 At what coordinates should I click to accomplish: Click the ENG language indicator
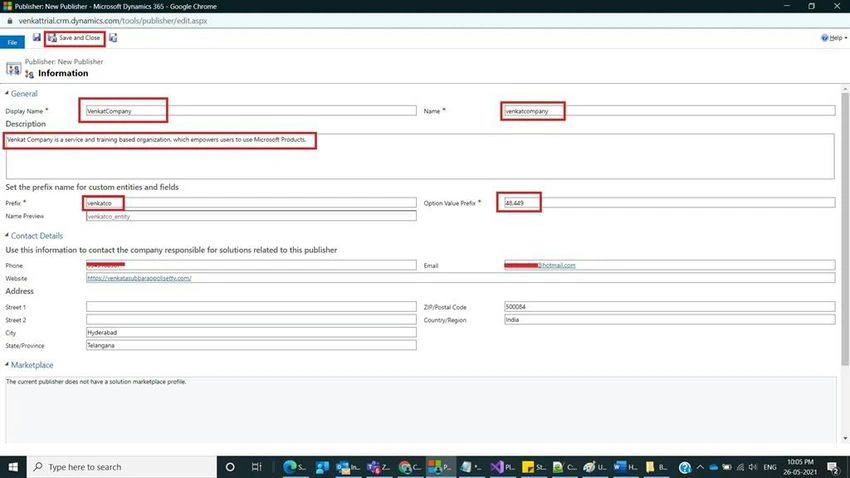click(x=769, y=467)
